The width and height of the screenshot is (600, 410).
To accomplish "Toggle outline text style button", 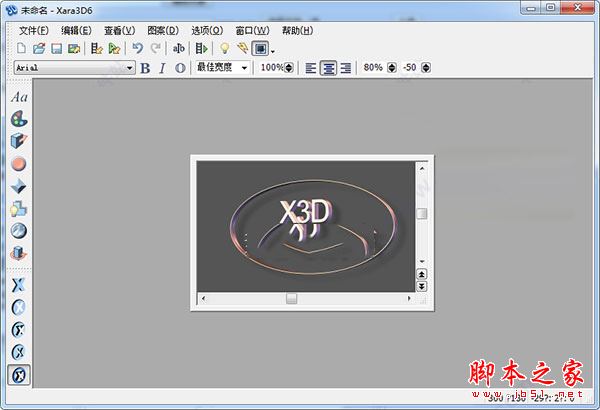I will coord(180,68).
